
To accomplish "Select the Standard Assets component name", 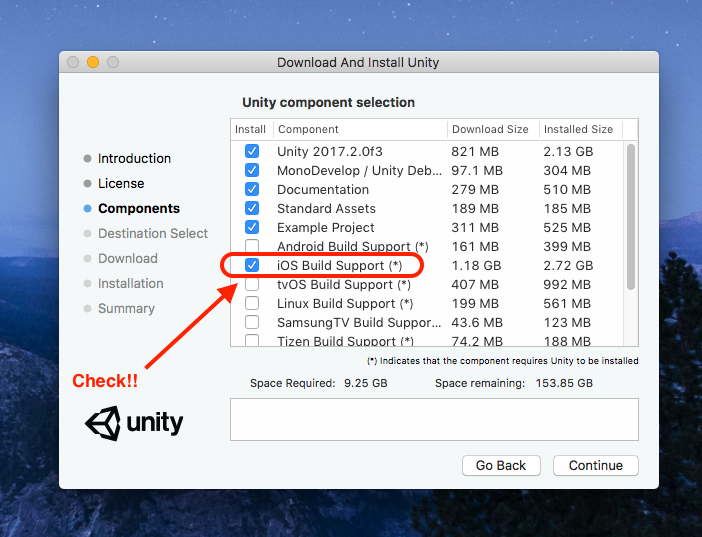I will click(x=326, y=209).
